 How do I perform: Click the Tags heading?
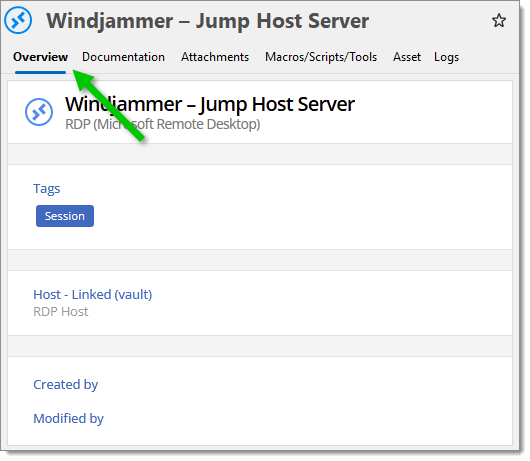tap(47, 189)
